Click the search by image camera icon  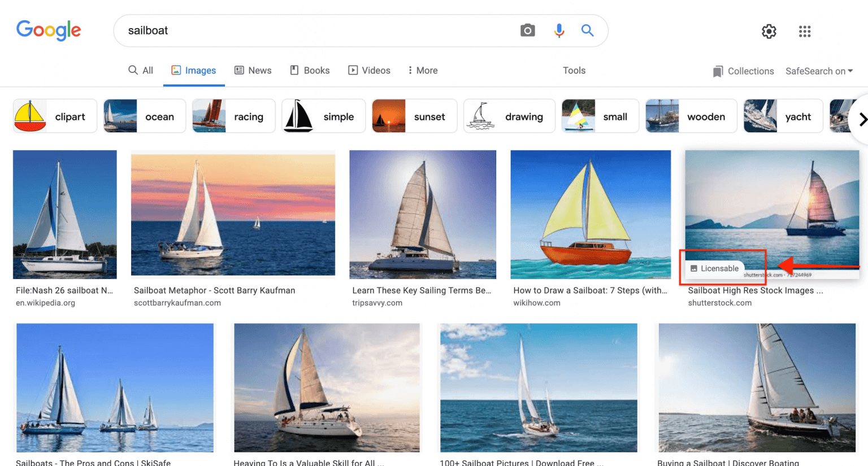click(x=528, y=31)
